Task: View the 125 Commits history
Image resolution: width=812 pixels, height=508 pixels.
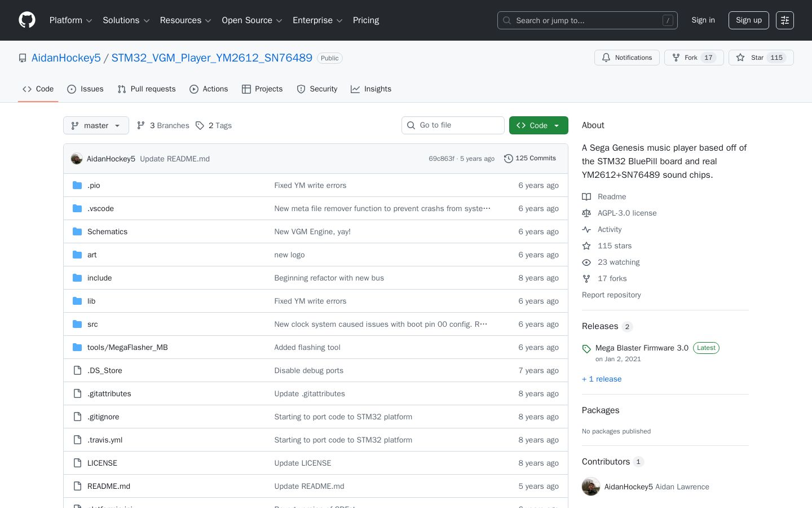Action: (530, 159)
